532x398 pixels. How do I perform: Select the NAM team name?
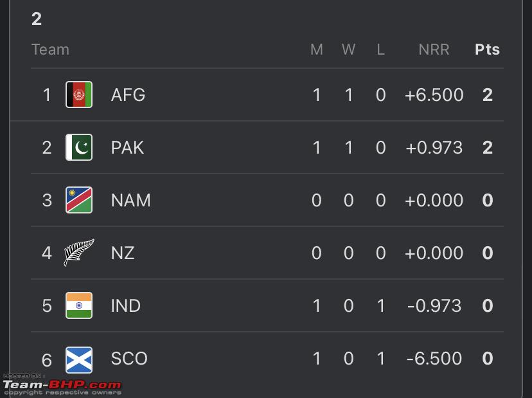pos(130,201)
